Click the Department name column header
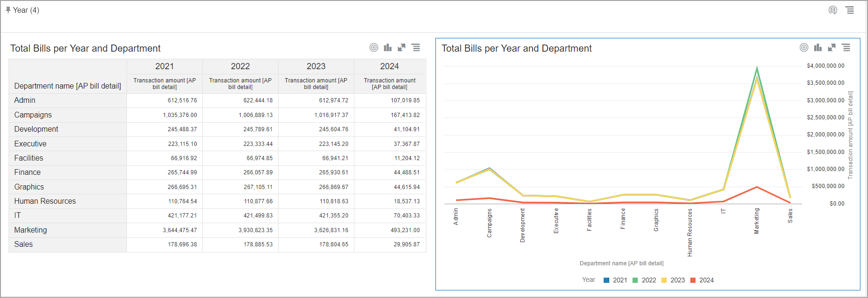The image size is (868, 298). (67, 86)
